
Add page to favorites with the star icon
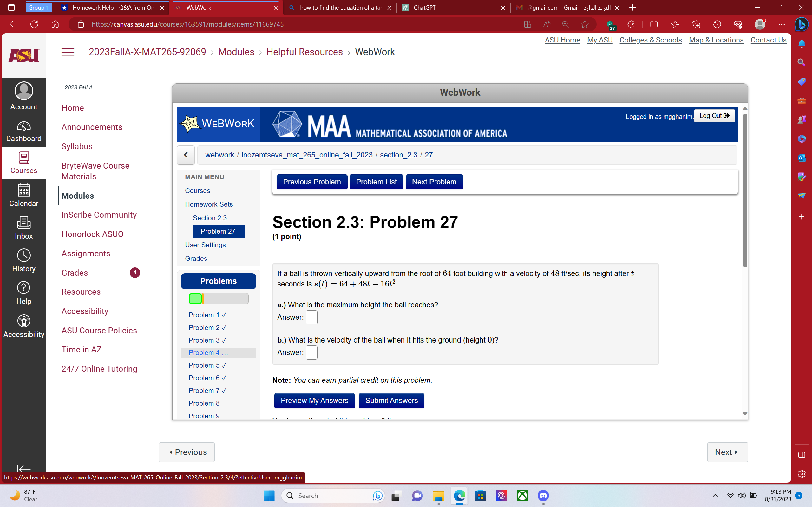coord(585,24)
